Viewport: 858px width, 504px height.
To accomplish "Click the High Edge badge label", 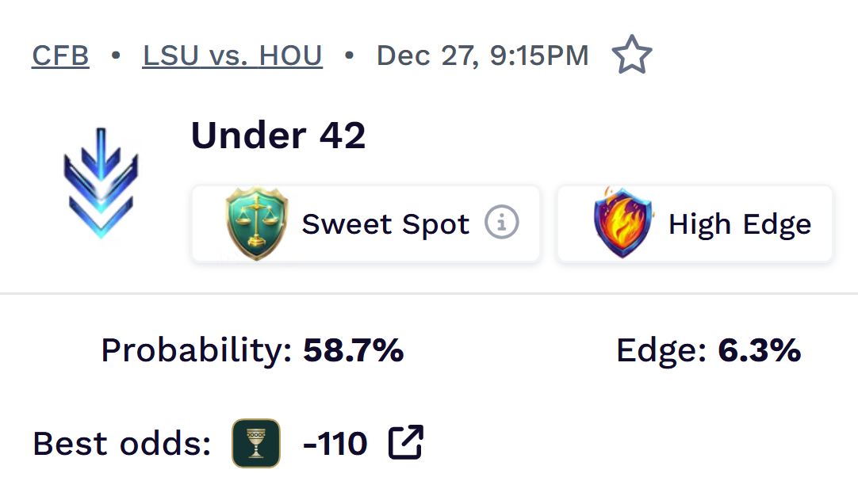I will tap(739, 225).
